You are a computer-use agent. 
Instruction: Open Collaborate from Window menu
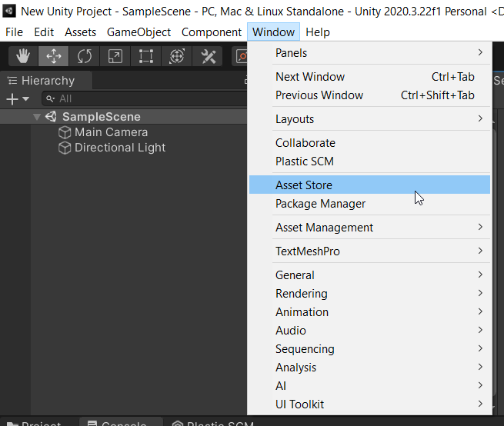pyautogui.click(x=369, y=143)
